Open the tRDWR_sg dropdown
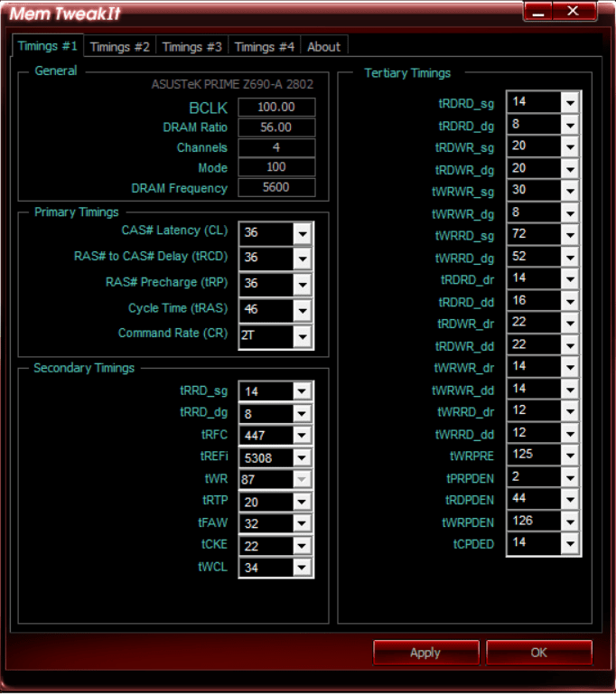The image size is (616, 696). click(x=570, y=147)
